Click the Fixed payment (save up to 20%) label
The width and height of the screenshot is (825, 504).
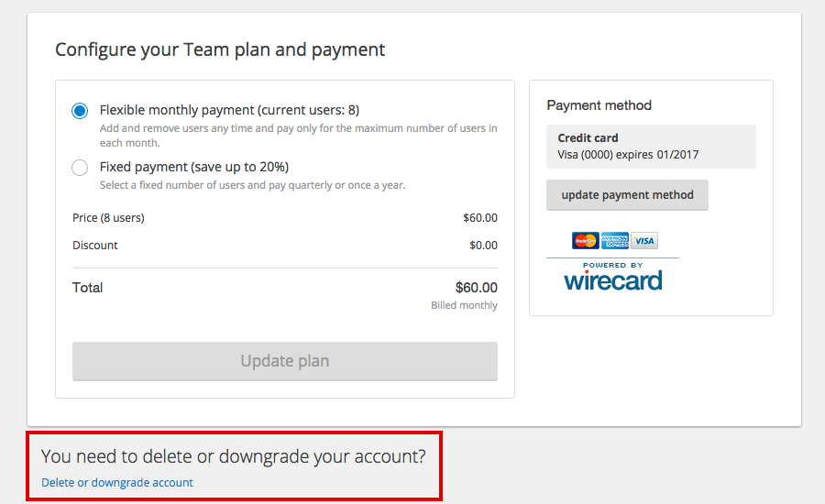pyautogui.click(x=194, y=167)
